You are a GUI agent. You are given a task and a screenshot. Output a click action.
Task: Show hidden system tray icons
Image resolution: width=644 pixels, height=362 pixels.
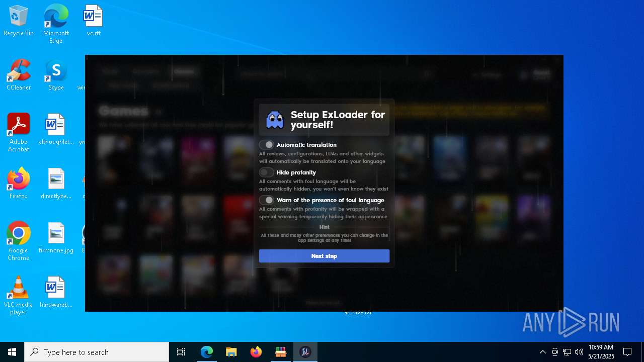(542, 352)
